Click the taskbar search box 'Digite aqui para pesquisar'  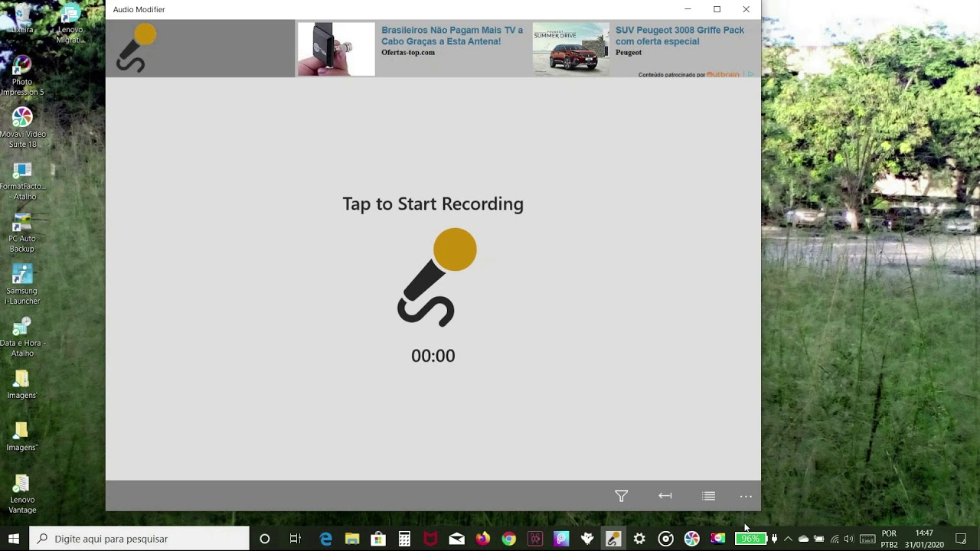pos(139,539)
